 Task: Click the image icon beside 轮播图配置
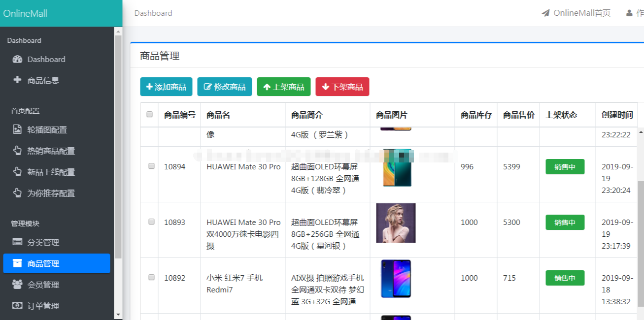17,129
